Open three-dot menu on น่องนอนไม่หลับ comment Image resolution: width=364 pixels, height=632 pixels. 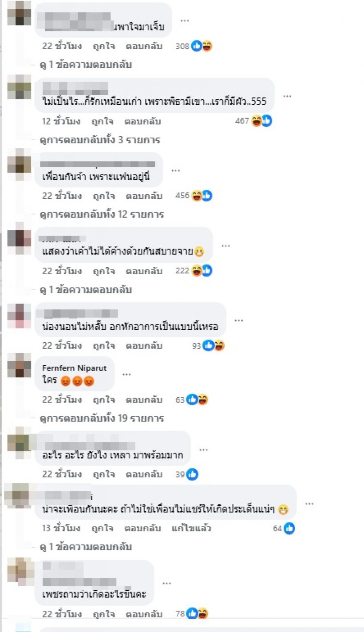click(239, 320)
